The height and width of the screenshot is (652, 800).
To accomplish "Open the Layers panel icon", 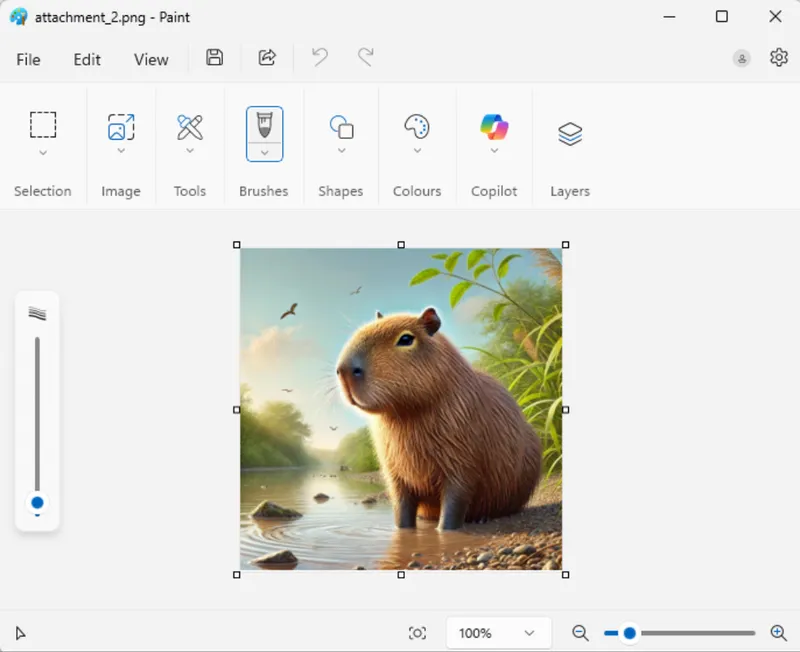I will point(570,133).
